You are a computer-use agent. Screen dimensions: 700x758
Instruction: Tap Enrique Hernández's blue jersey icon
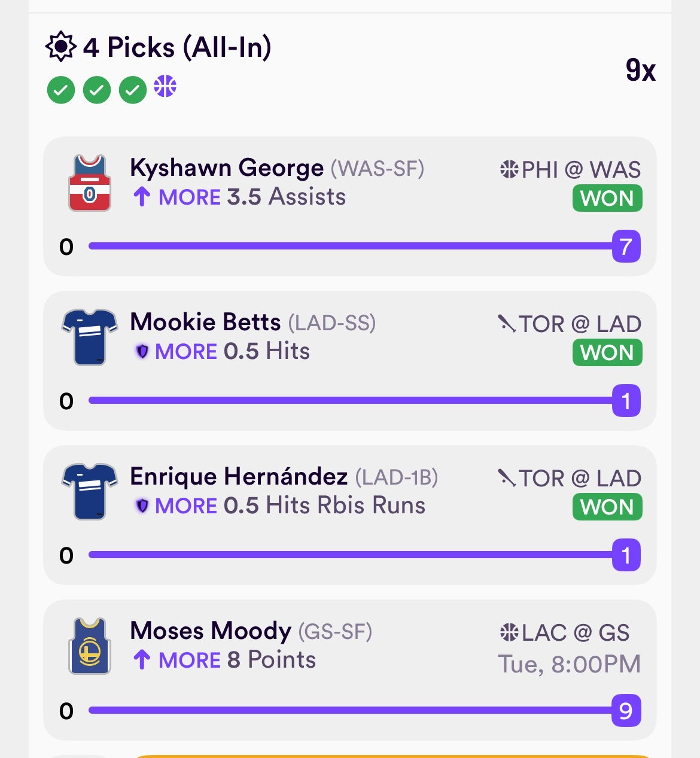(x=90, y=491)
